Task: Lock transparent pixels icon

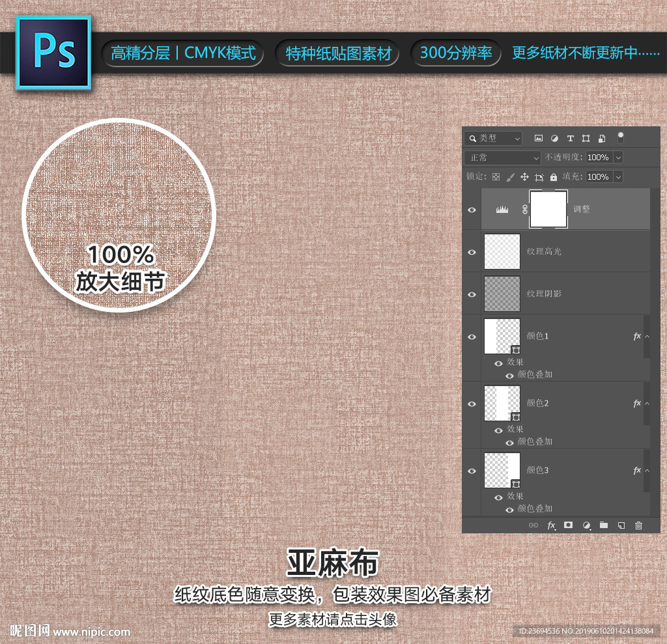Action: tap(496, 177)
